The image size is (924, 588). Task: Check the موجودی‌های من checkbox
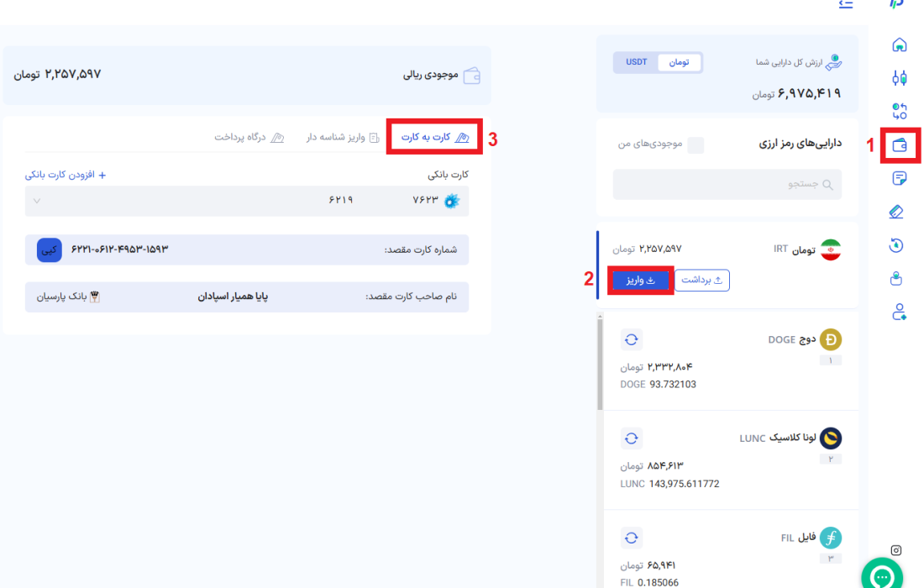point(696,144)
